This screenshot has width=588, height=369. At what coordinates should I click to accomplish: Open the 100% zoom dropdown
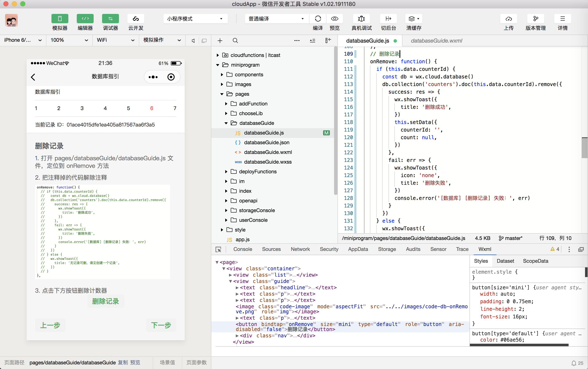(69, 40)
